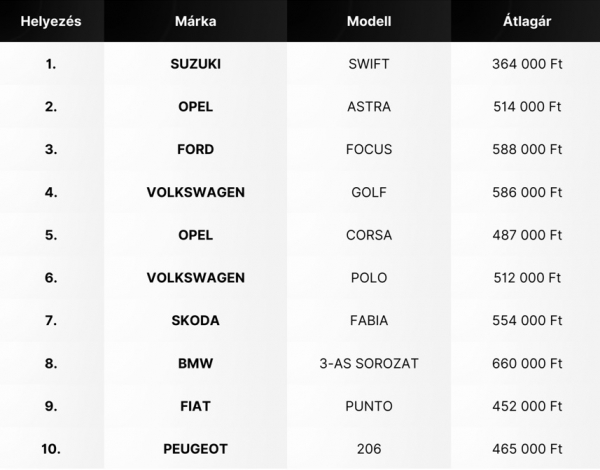Select the PEUGEOT brand cell
Image resolution: width=600 pixels, height=470 pixels.
(x=195, y=449)
